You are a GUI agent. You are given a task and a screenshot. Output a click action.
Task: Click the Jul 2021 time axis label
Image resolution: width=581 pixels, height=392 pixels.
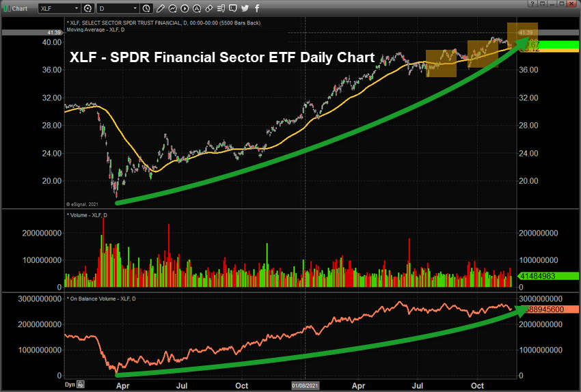[418, 386]
